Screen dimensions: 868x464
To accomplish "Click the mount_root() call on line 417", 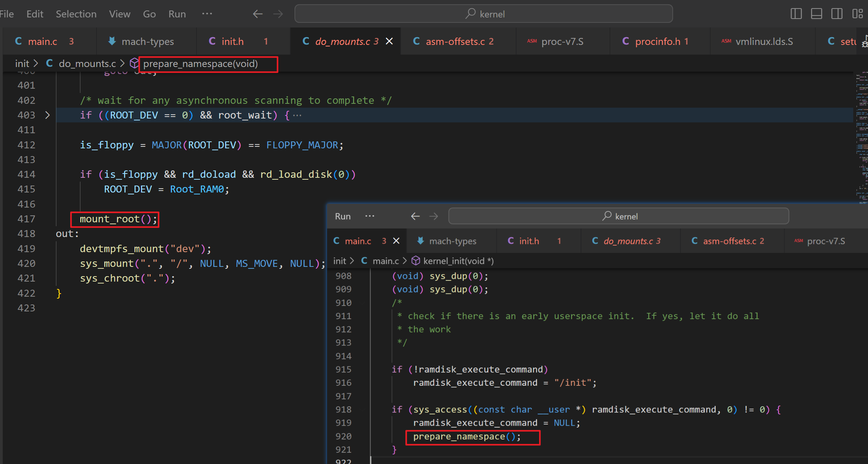I will (119, 219).
